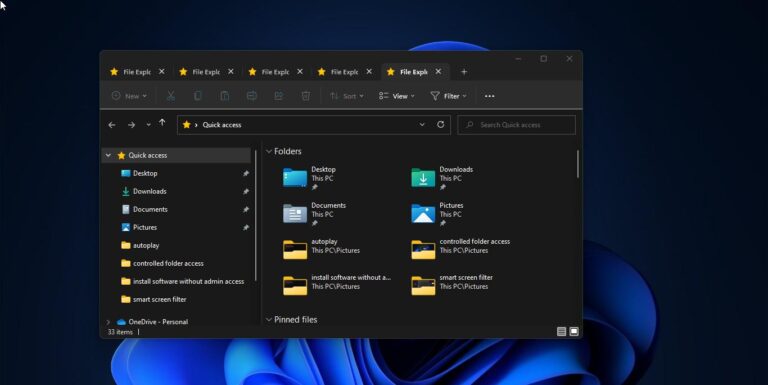The image size is (768, 385).
Task: Switch to large thumbnails view in status bar
Action: [x=574, y=332]
